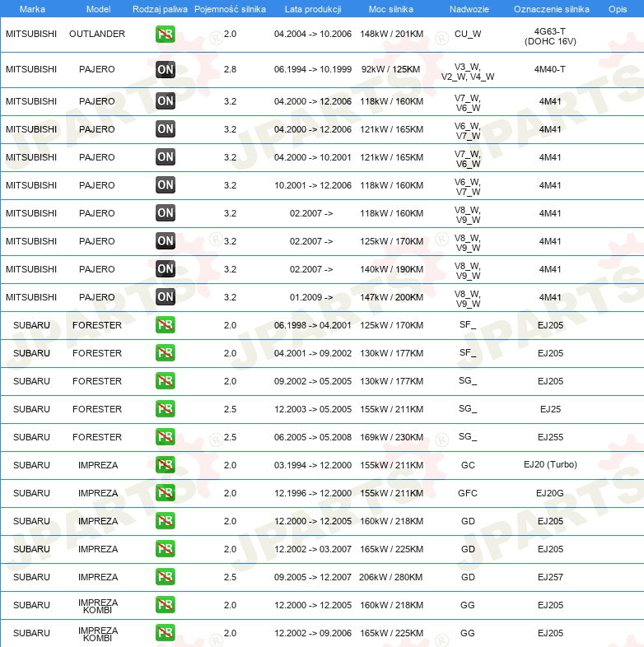
Task: Click petrol icon in IMPREZA KOMBI 12.2002 -> 09.2006 row
Action: [166, 632]
